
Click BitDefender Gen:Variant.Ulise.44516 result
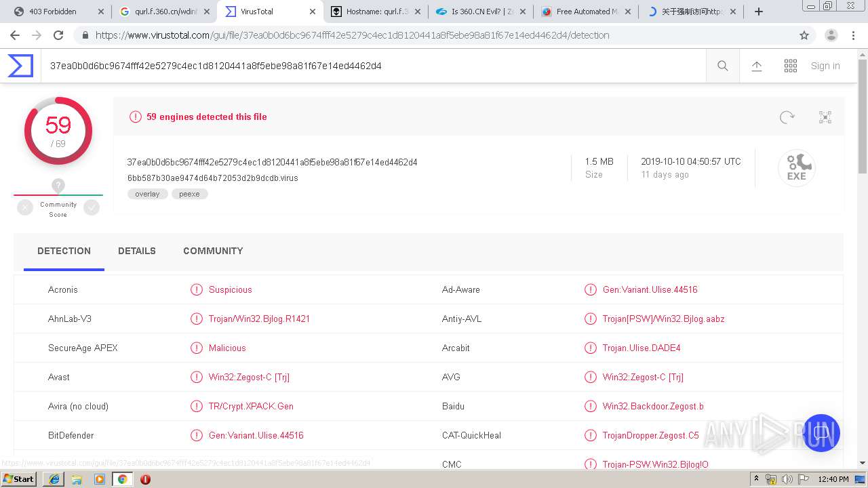tap(256, 435)
